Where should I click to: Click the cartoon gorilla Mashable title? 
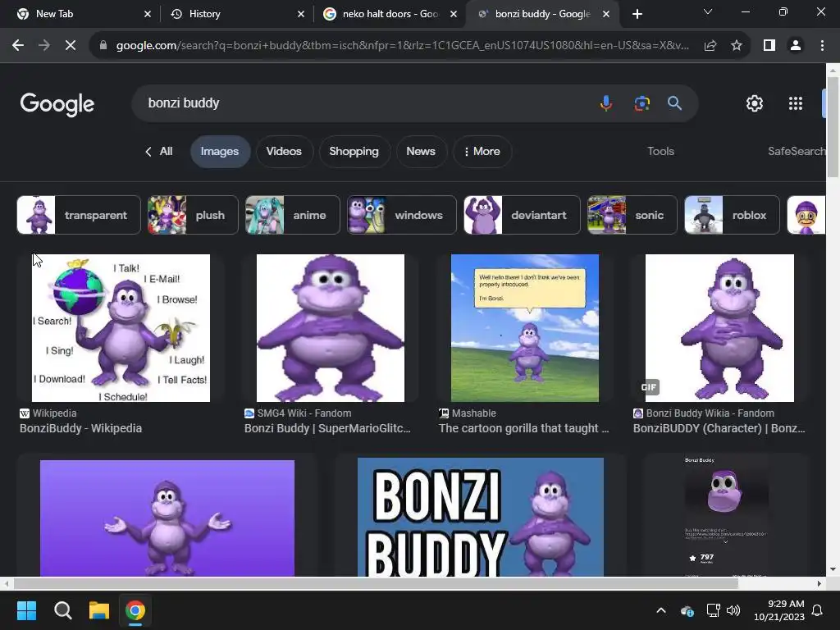click(524, 428)
